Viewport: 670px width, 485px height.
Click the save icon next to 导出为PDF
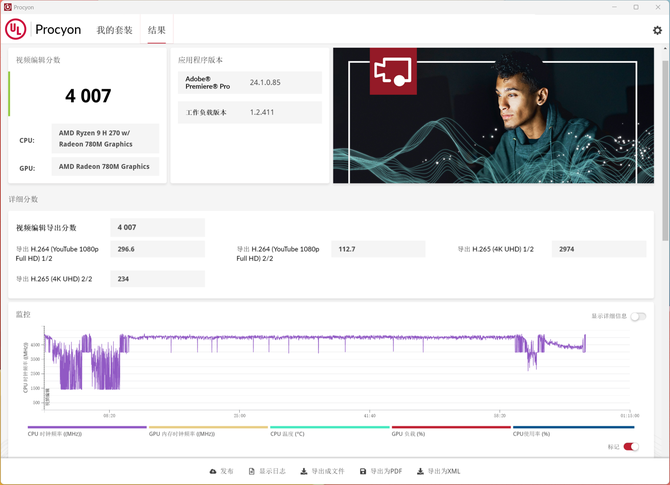(363, 471)
